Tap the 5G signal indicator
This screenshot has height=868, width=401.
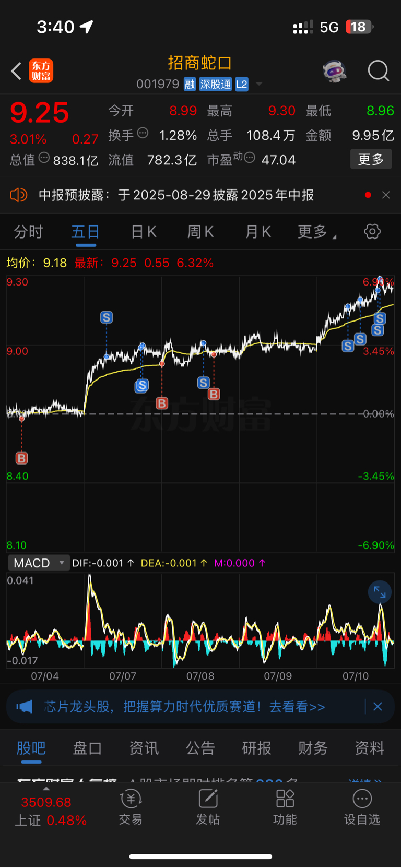(329, 27)
